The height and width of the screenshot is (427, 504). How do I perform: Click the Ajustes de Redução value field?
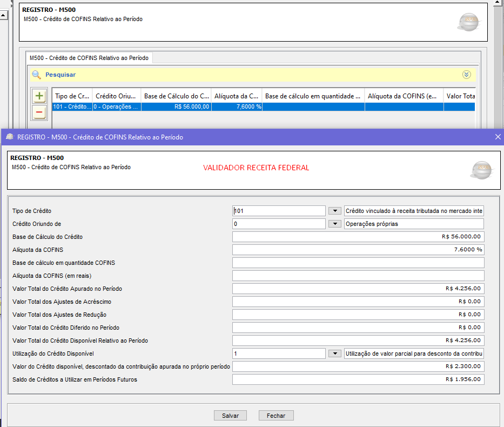358,315
